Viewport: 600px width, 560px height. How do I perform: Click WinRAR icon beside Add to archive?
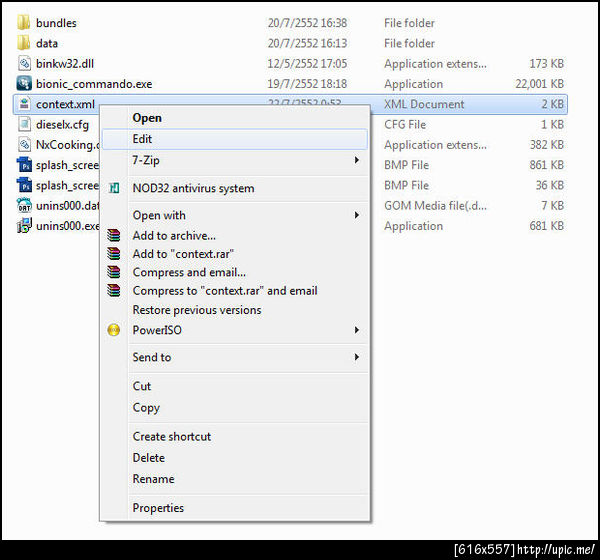coord(114,235)
